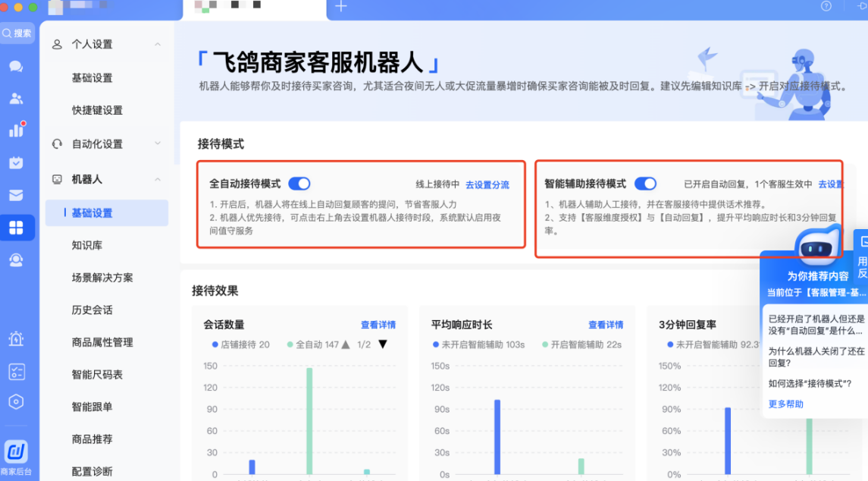The image size is (868, 481).
Task: Open the hexagon settings icon in sidebar
Action: [x=16, y=401]
